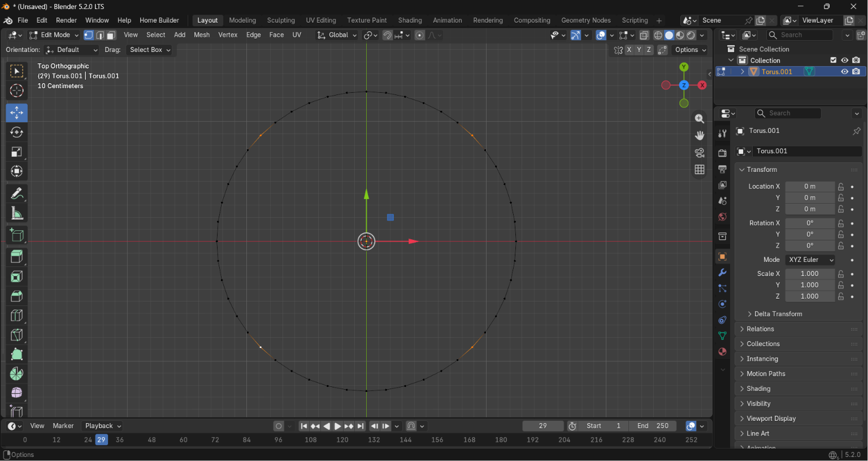868x461 pixels.
Task: Click the Marker menu in the timeline
Action: pos(63,426)
